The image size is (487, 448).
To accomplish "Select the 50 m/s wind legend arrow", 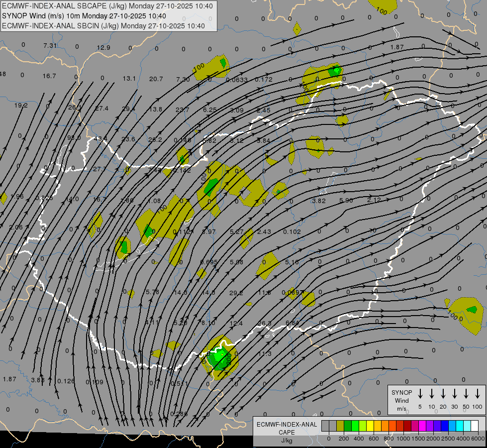I will pos(466,394).
